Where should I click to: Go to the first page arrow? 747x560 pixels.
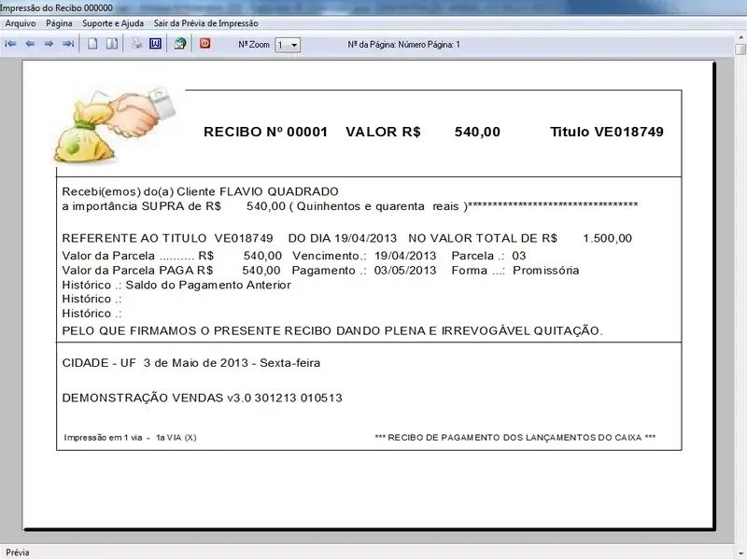pos(11,44)
